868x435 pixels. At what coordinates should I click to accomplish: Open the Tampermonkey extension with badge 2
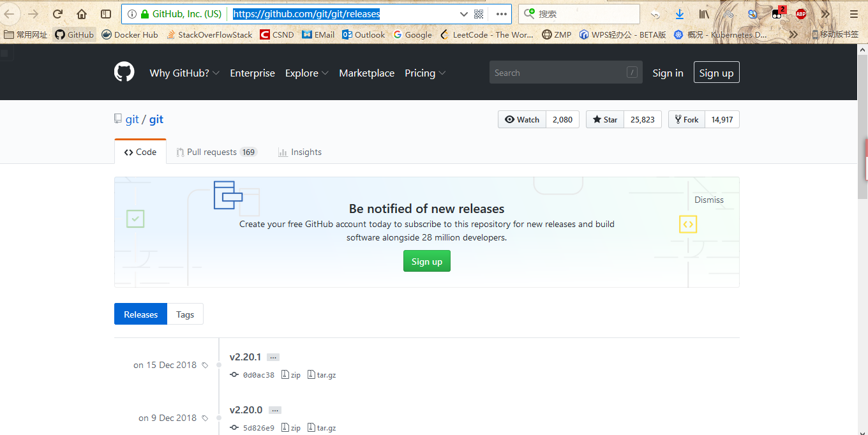(778, 13)
